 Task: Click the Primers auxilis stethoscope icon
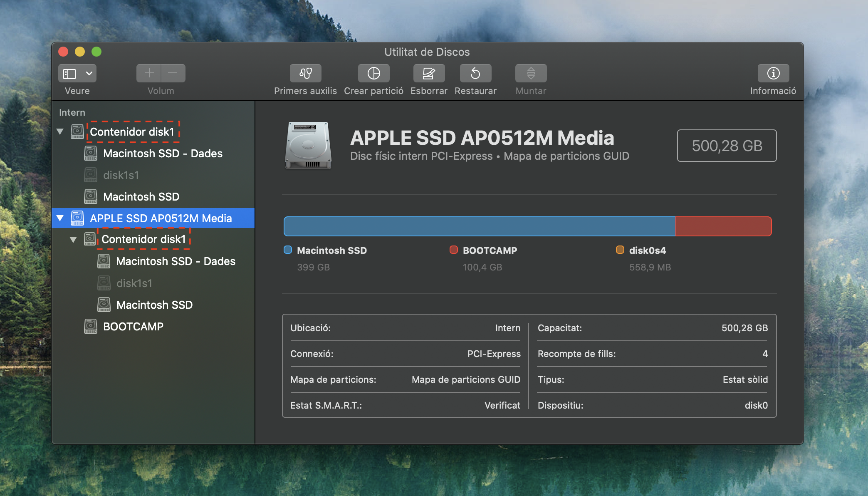[x=305, y=74]
